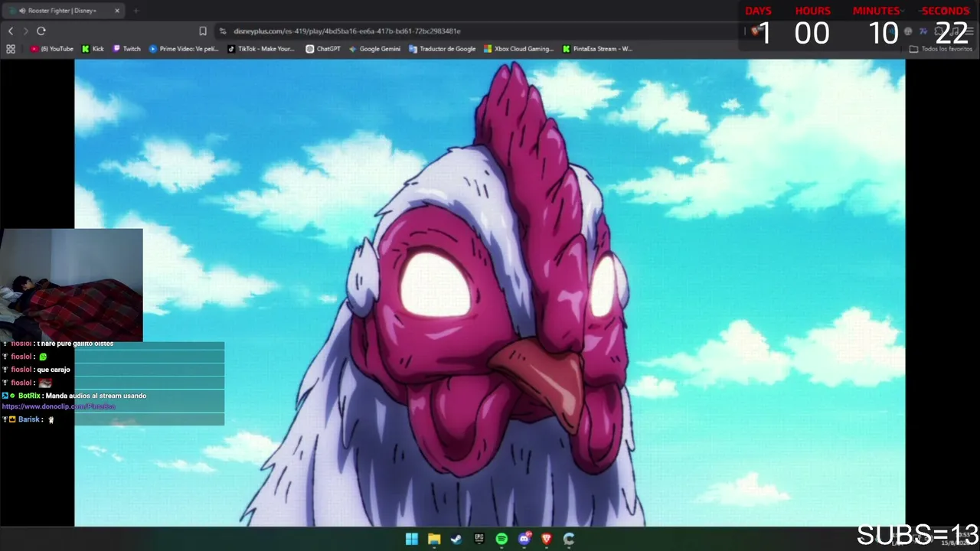
Task: Open the Windows Start menu
Action: point(412,539)
